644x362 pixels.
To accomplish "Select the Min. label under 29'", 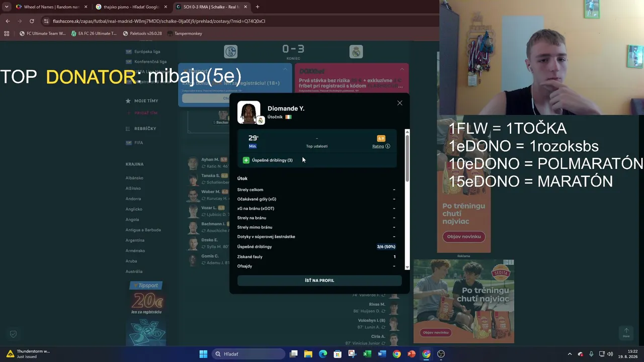I will (x=253, y=146).
